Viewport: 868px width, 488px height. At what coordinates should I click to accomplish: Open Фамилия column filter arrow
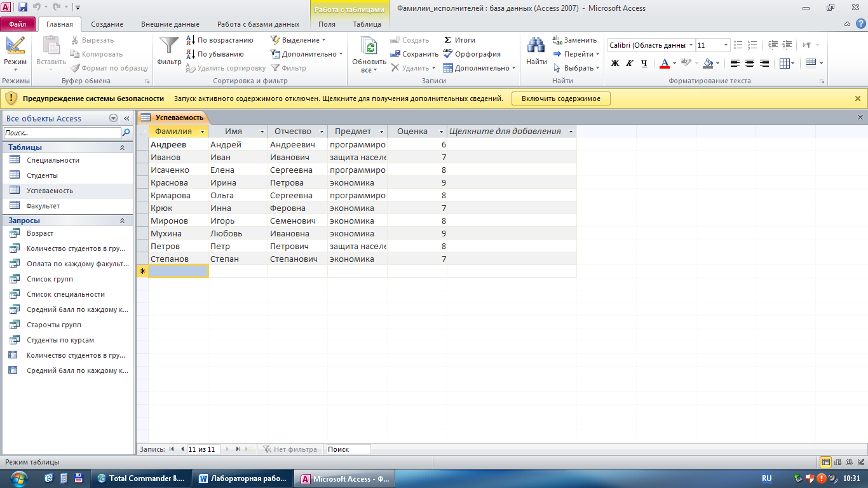[x=202, y=132]
